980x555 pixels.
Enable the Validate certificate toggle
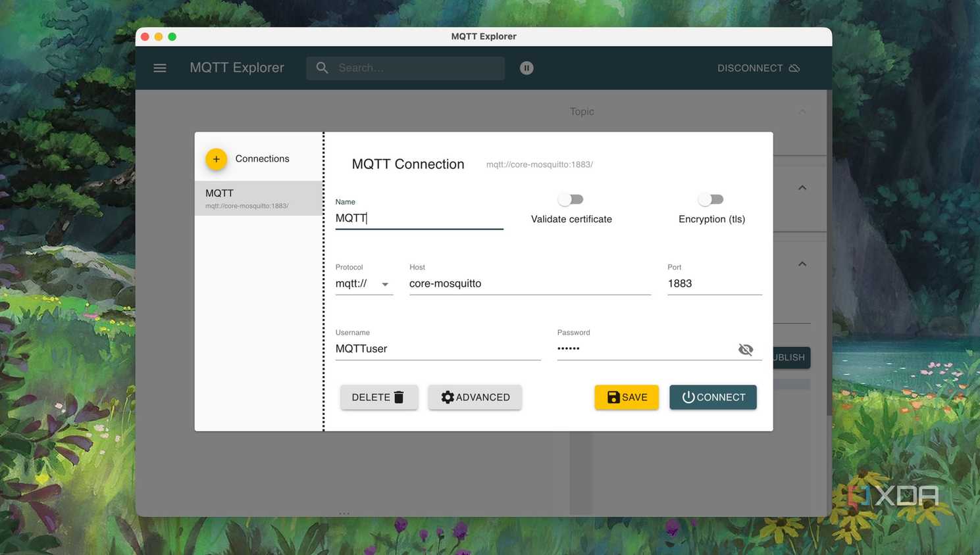coord(571,199)
